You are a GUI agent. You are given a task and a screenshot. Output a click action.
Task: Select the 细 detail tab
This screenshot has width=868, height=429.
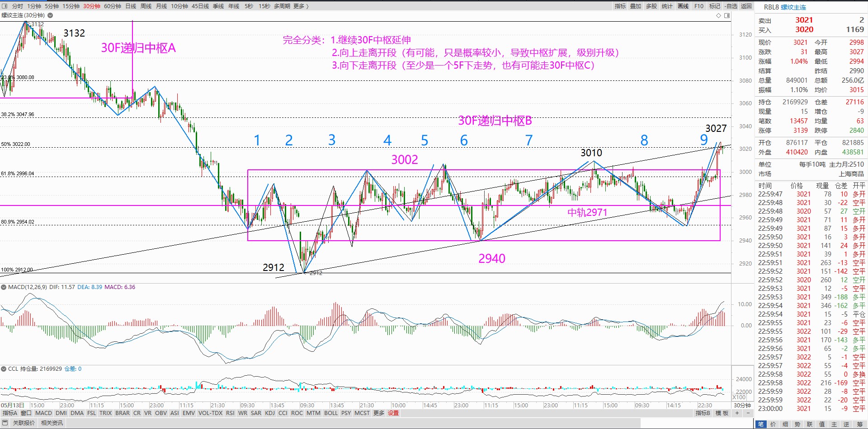pos(785,424)
